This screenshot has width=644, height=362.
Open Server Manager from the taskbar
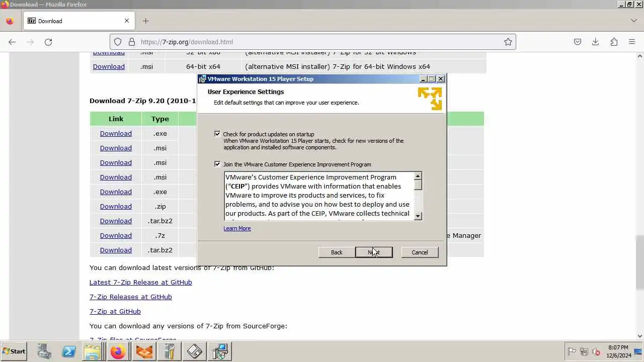click(44, 351)
